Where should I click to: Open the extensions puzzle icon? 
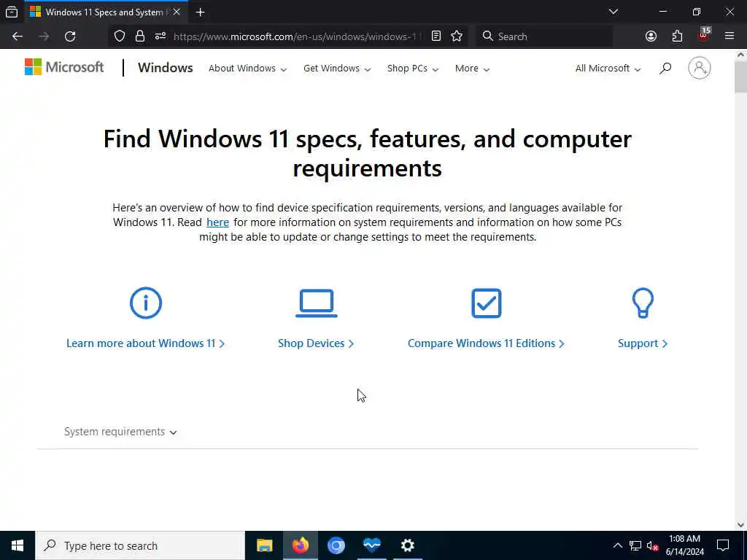click(x=677, y=36)
